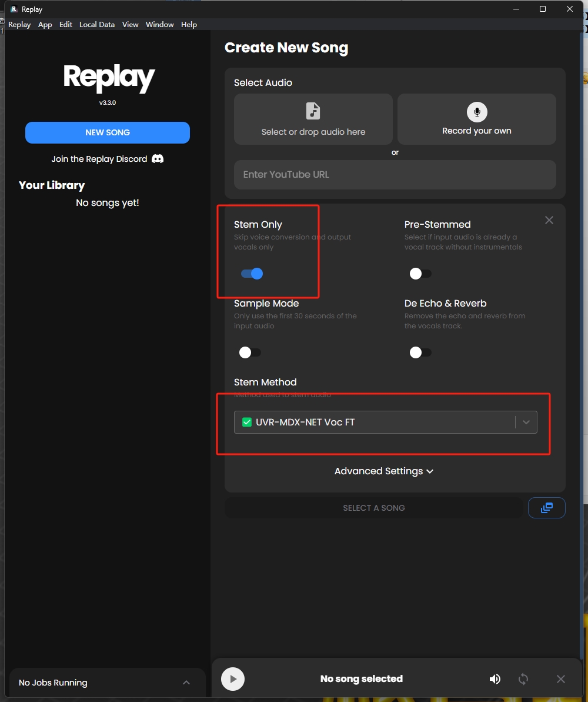Click the Discord logo icon
Image resolution: width=588 pixels, height=702 pixels.
pos(158,159)
